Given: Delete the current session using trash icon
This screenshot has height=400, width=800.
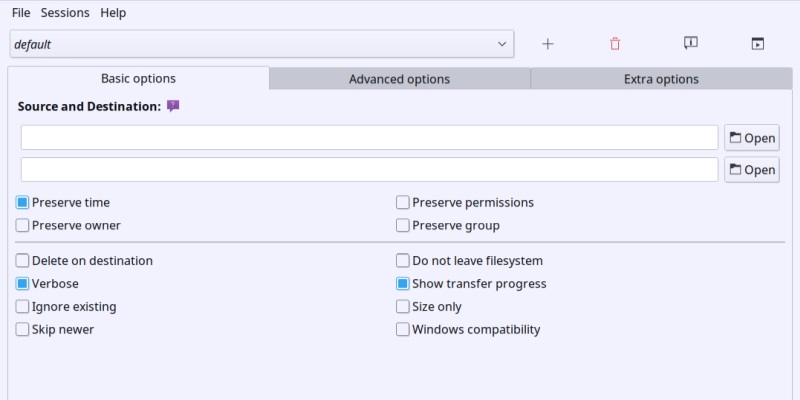Looking at the screenshot, I should [615, 44].
